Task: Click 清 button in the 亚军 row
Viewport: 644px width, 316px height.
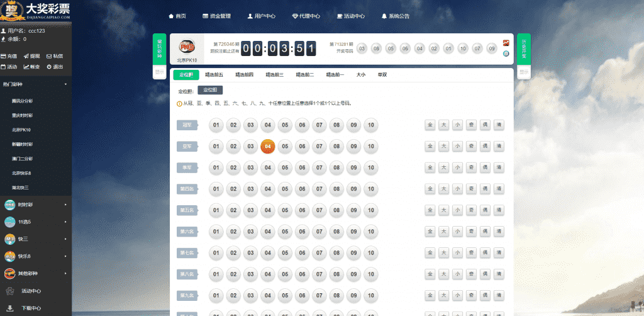Action: point(499,146)
